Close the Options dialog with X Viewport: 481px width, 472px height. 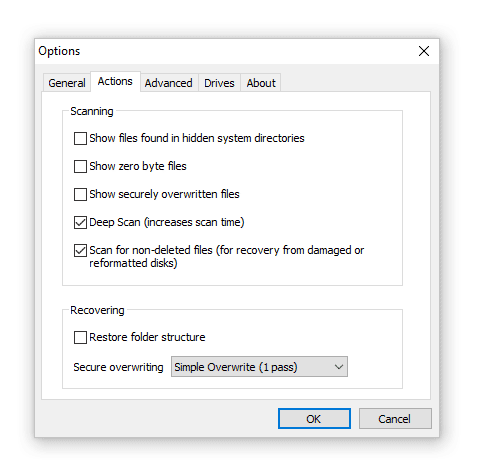[x=424, y=51]
